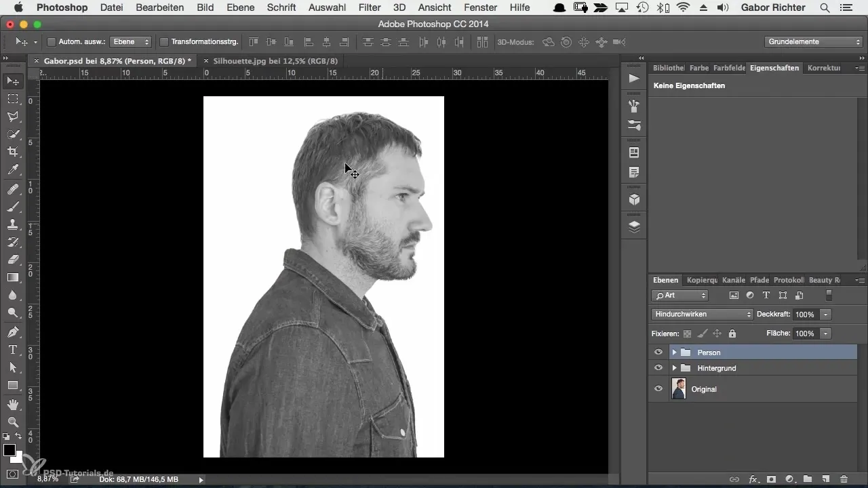868x488 pixels.
Task: Select the Crop tool
Action: (x=13, y=152)
